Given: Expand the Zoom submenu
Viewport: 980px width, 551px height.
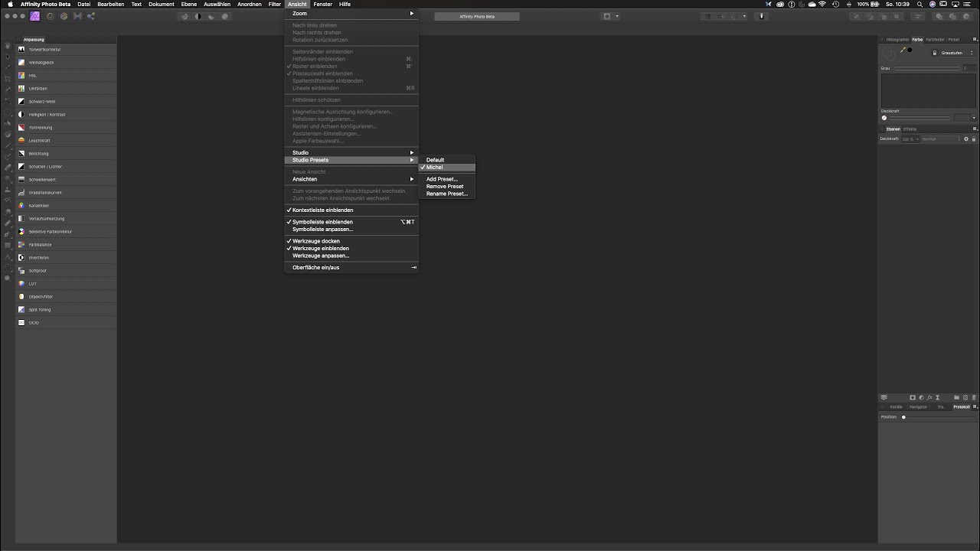Looking at the screenshot, I should 351,13.
